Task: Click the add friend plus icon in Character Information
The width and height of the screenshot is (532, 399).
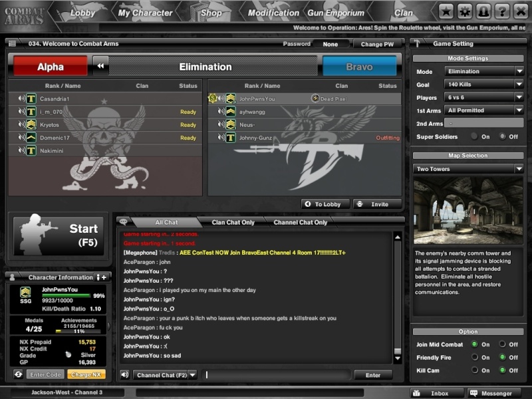Action: coord(102,277)
